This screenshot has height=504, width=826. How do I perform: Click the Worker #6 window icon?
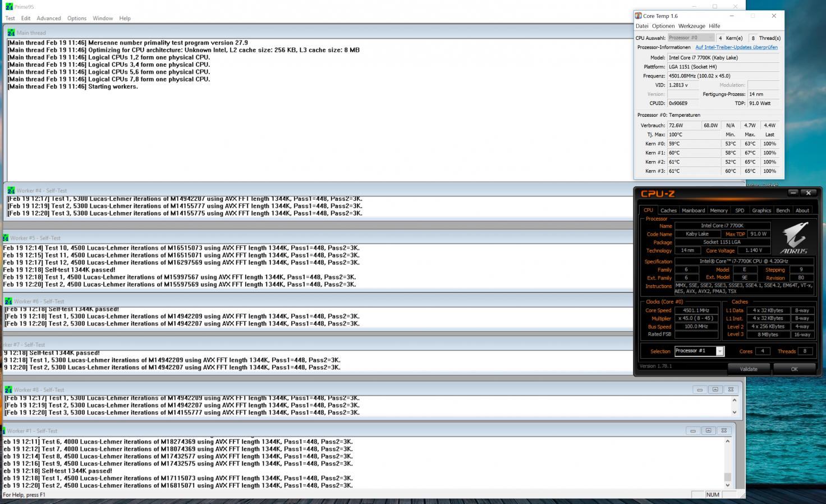(x=8, y=301)
